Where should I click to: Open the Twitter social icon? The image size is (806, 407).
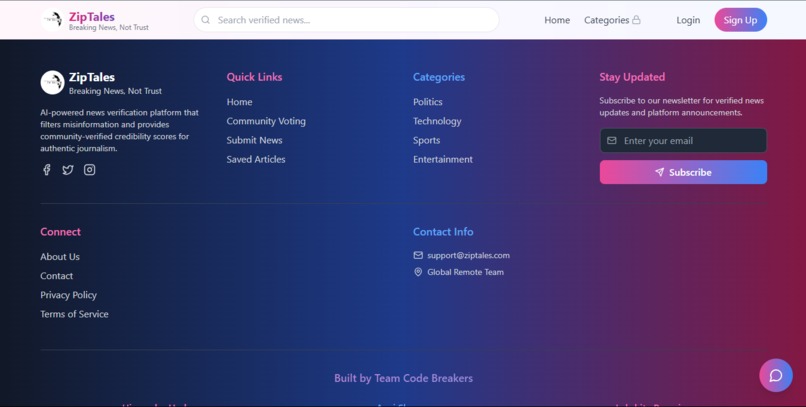68,170
